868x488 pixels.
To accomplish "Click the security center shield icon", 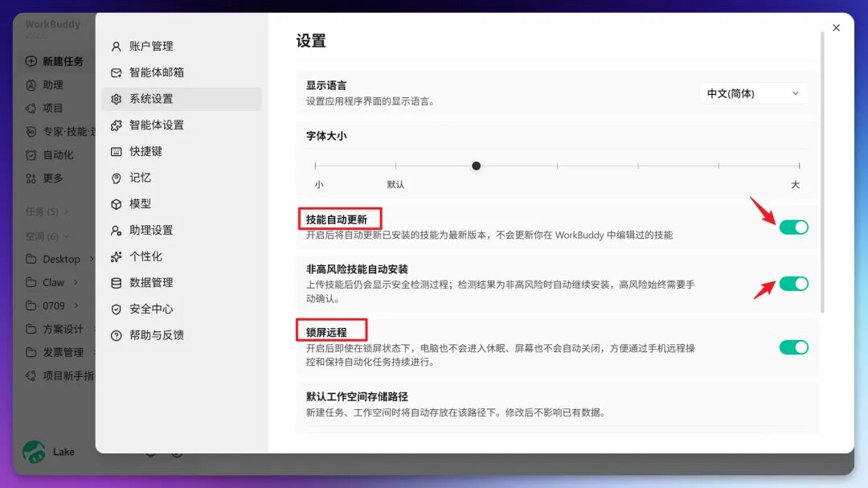I will click(116, 310).
